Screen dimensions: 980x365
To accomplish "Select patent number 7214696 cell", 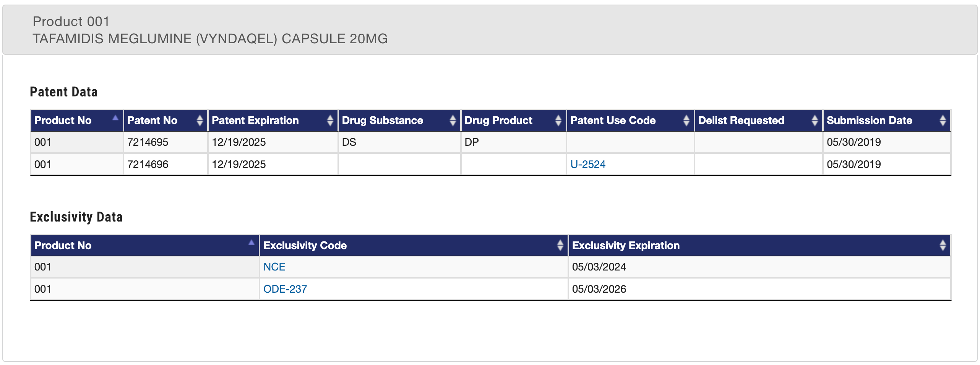I will point(148,165).
